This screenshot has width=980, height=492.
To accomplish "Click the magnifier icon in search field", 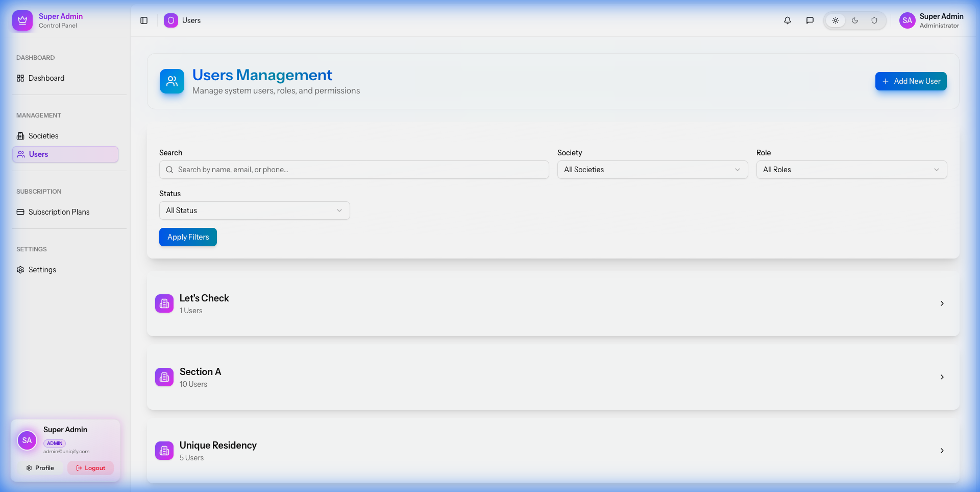I will tap(169, 170).
